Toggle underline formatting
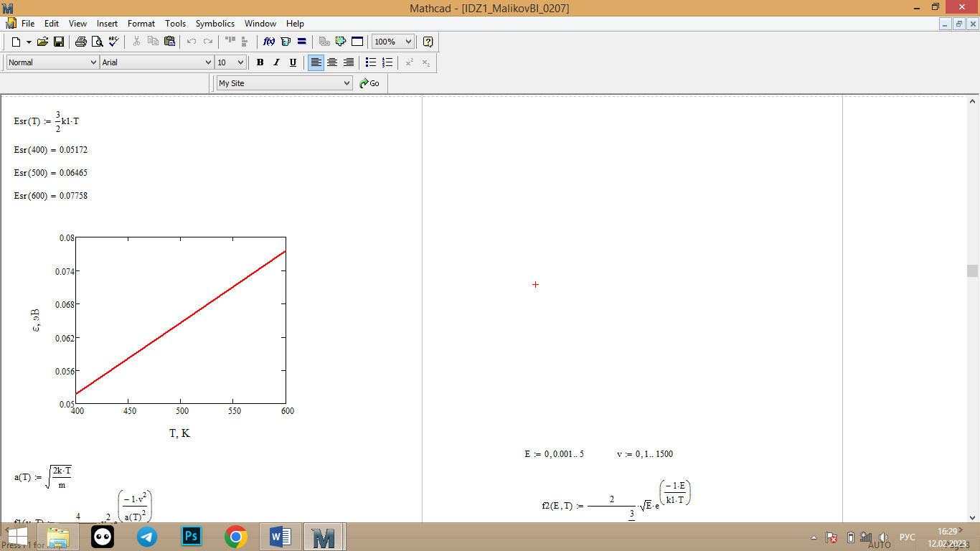 (293, 62)
